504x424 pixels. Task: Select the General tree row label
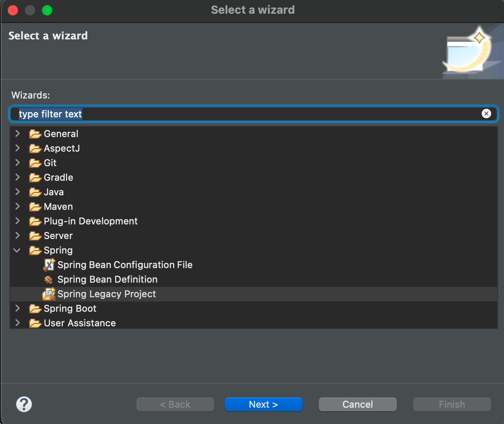[61, 134]
